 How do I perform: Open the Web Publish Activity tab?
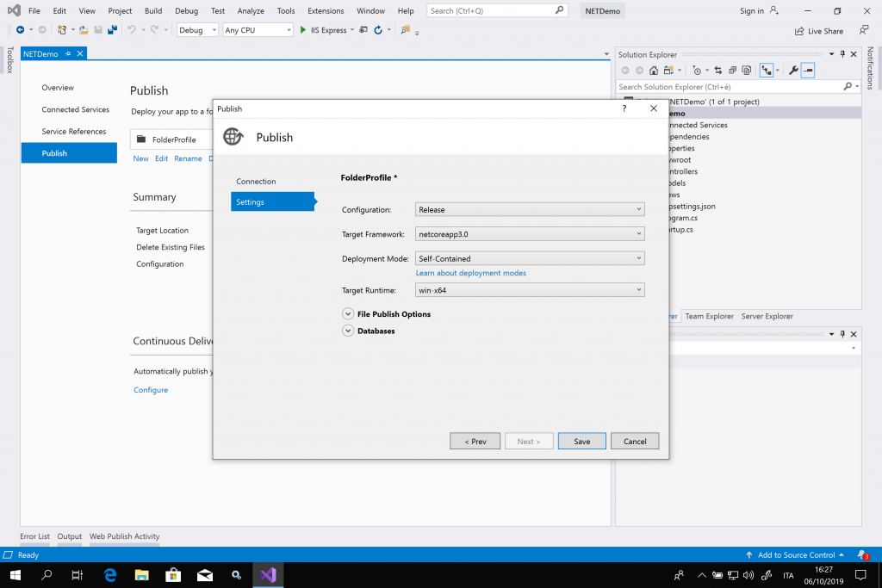click(124, 536)
